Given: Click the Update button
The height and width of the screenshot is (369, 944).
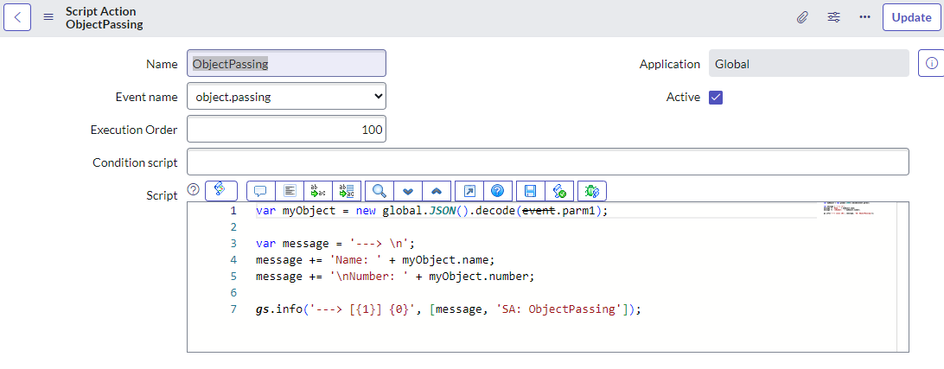Looking at the screenshot, I should 911,17.
